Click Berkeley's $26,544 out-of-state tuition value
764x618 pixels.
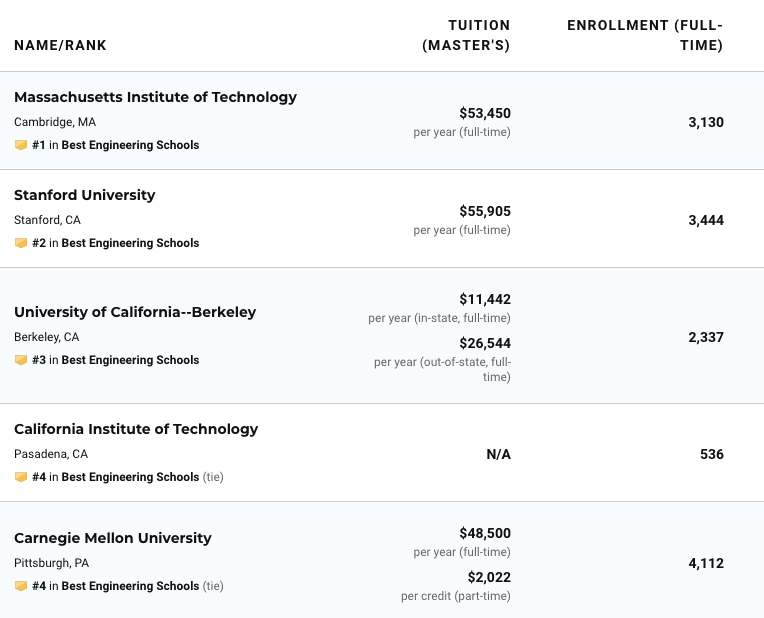(484, 343)
